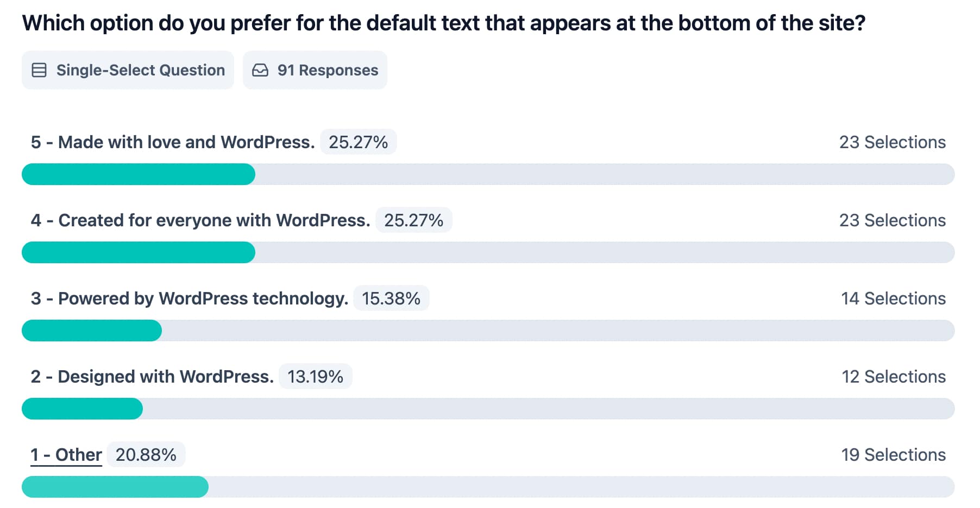Click the 'Designed with WordPress' progress bar
The image size is (980, 508).
(x=488, y=409)
